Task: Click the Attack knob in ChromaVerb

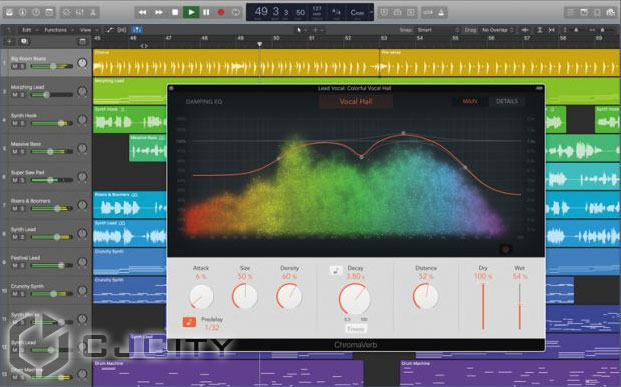Action: point(201,297)
